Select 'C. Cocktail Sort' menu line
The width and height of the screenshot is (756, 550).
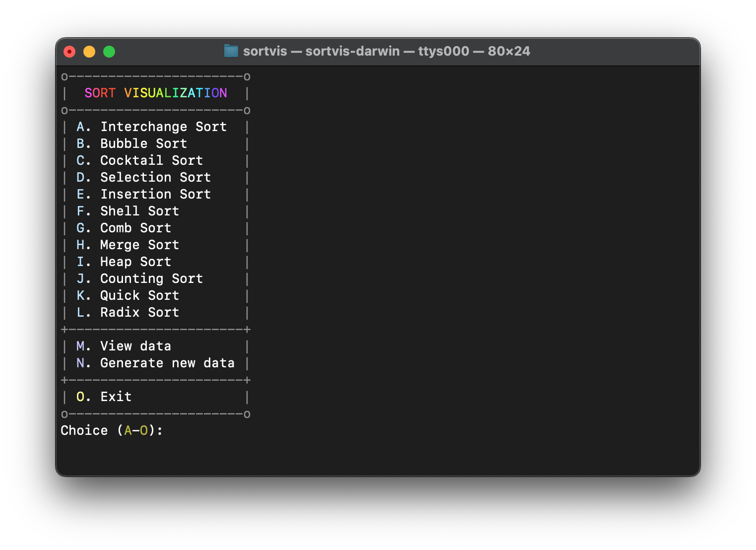(x=139, y=161)
